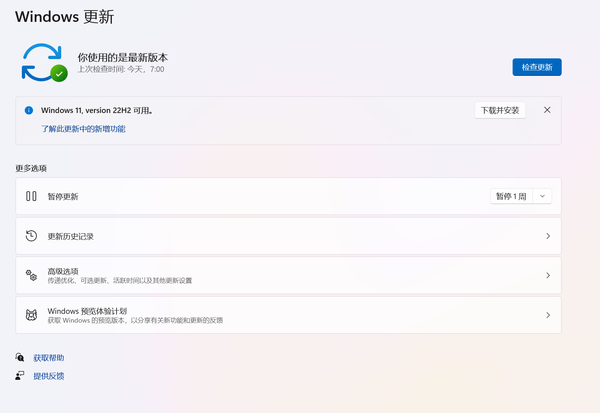Click the 更多选项 section heading
600x413 pixels.
(x=31, y=168)
